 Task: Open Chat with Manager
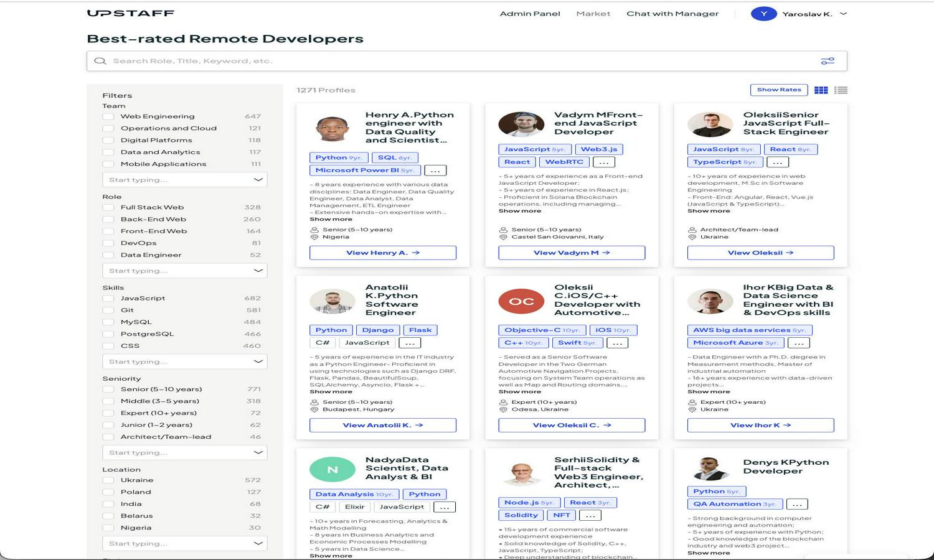pos(672,14)
